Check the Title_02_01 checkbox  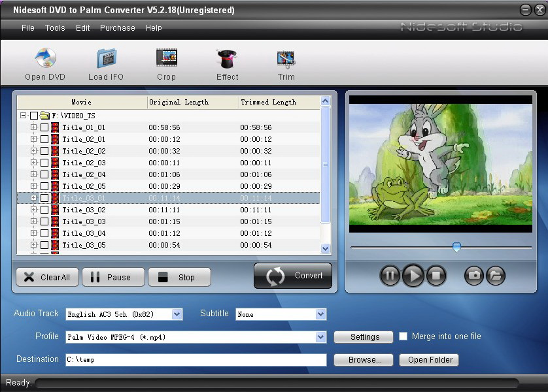44,139
